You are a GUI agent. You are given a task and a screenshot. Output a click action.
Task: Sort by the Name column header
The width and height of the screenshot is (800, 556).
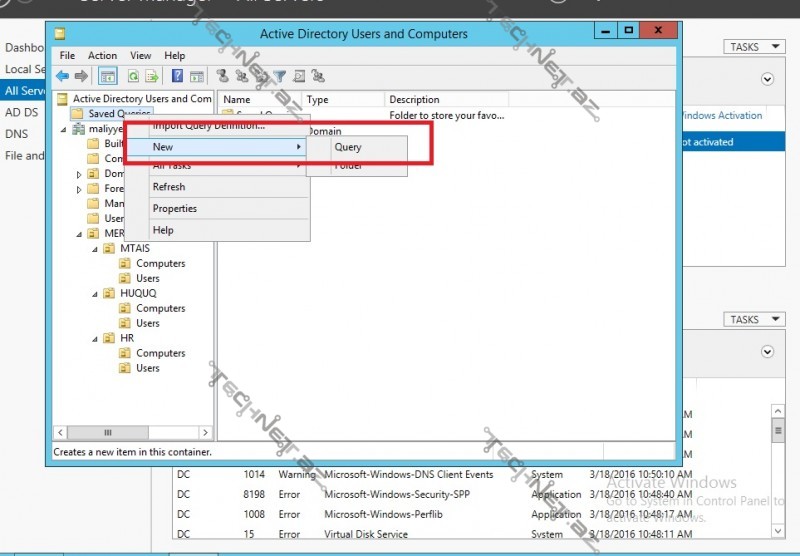pos(260,99)
